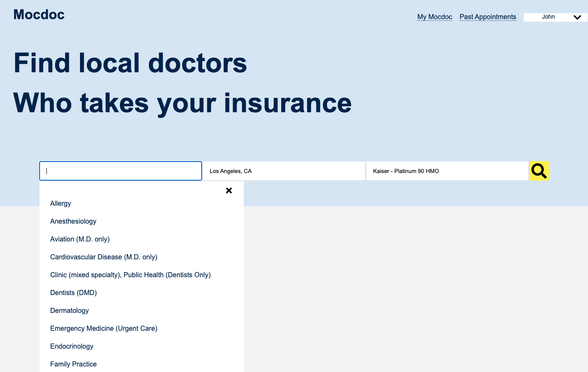Pick Dermatology from the list
Image resolution: width=588 pixels, height=372 pixels.
(x=69, y=311)
